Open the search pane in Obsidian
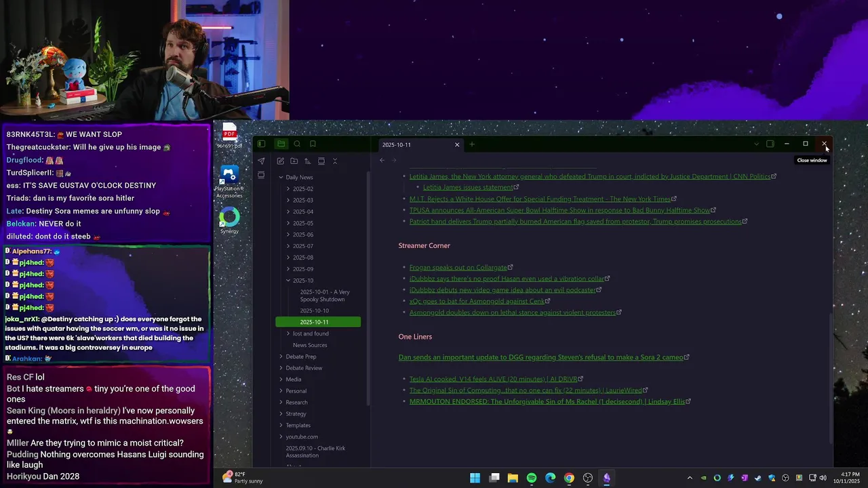This screenshot has height=488, width=868. click(x=297, y=144)
